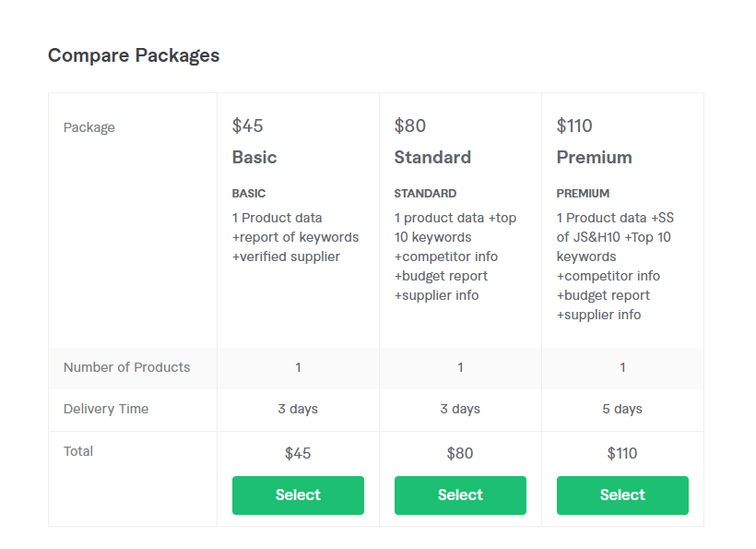Select the Premium $110 package

(x=622, y=495)
